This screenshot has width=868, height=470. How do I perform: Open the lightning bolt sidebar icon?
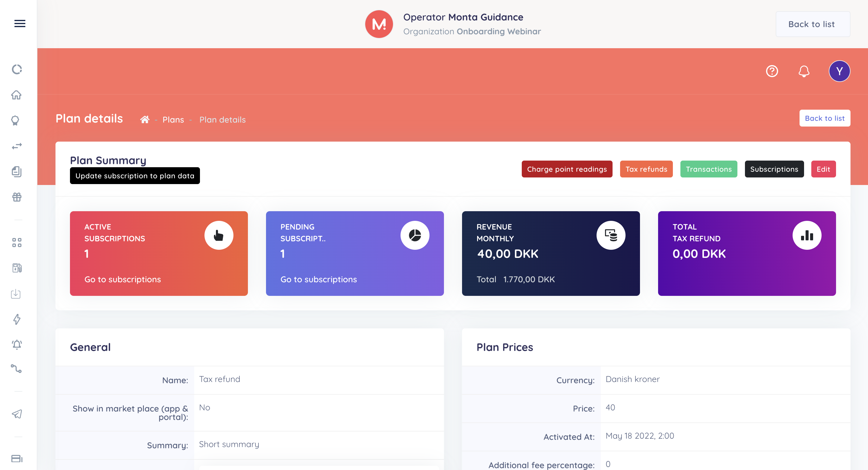pyautogui.click(x=17, y=319)
